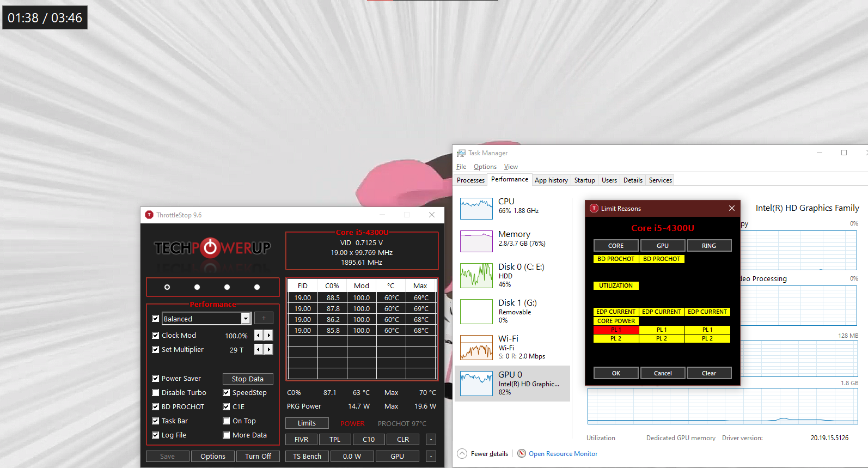Uncheck the Task Bar option
The width and height of the screenshot is (868, 468).
coord(156,421)
